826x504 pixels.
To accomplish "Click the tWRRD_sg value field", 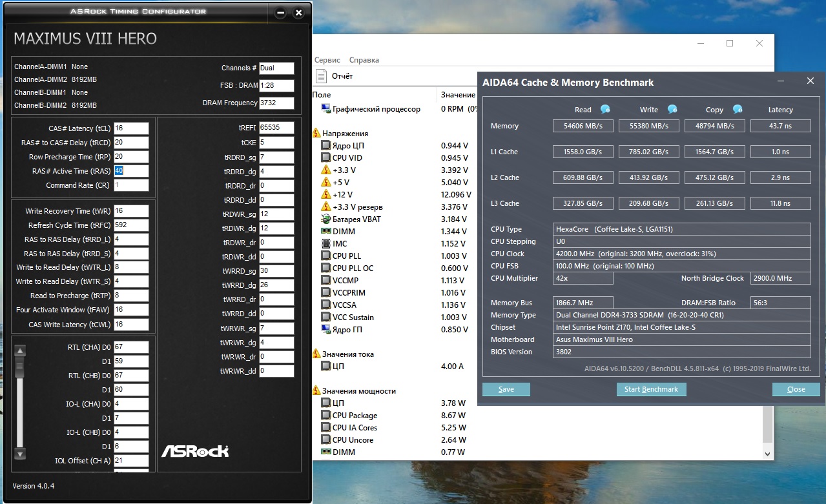I will click(276, 271).
